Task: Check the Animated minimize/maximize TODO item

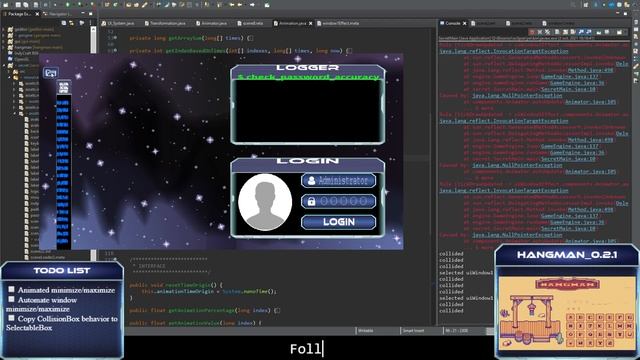Action: pos(11,289)
